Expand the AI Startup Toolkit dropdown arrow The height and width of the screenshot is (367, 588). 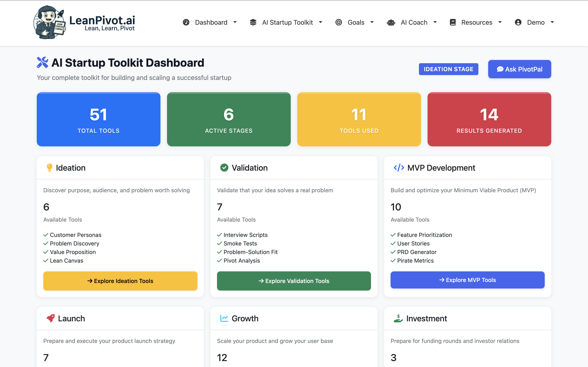point(321,22)
